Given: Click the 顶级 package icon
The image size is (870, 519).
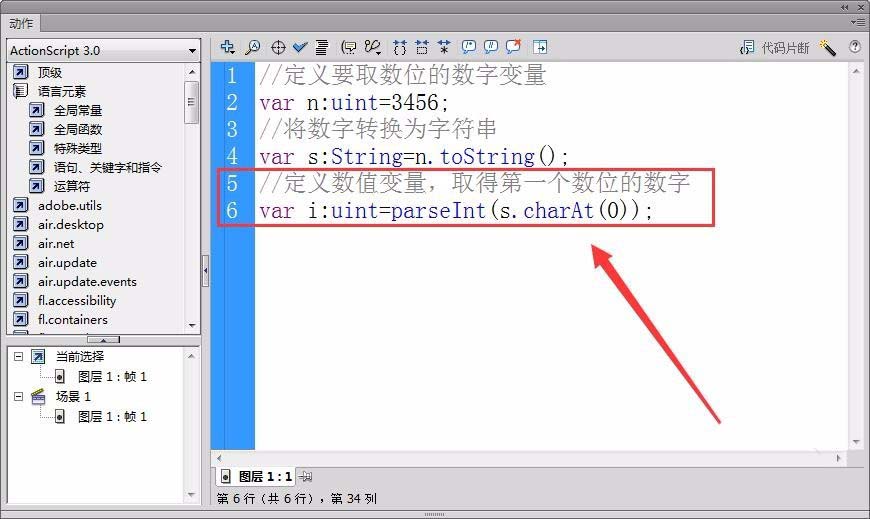Looking at the screenshot, I should (21, 72).
